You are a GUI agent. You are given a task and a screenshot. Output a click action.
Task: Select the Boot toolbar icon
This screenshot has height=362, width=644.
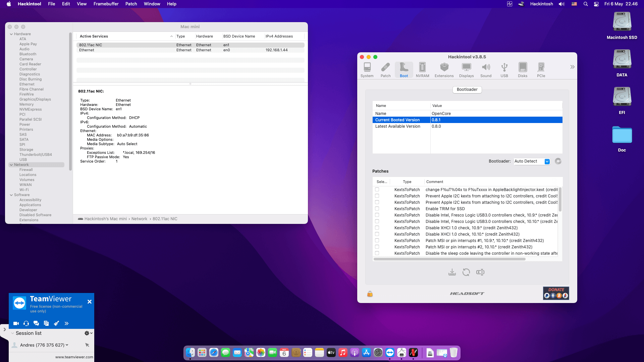point(404,70)
